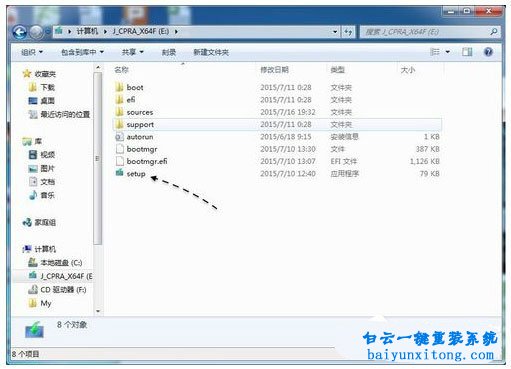Click the drive icon in details pane
Screen dimensions: 511x369
(x=34, y=329)
